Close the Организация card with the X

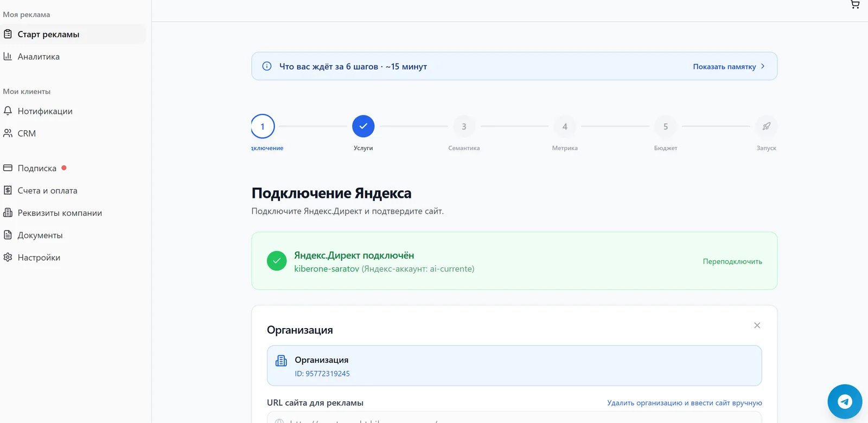[757, 325]
